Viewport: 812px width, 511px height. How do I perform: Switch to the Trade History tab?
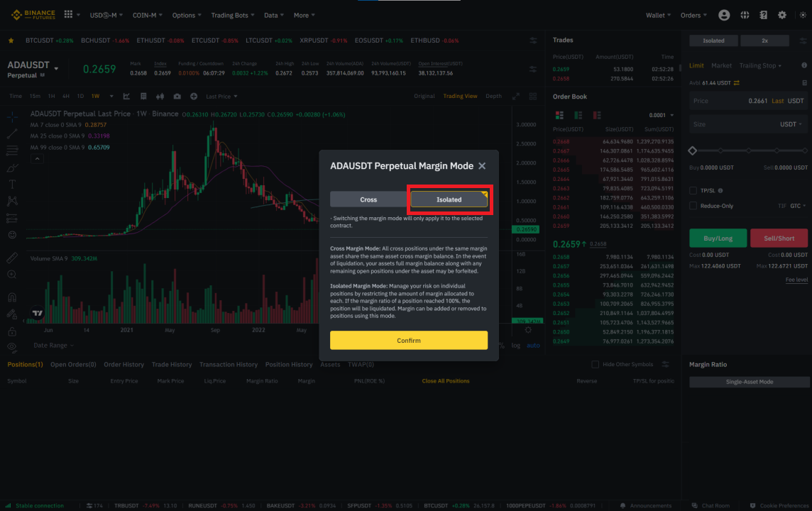171,365
